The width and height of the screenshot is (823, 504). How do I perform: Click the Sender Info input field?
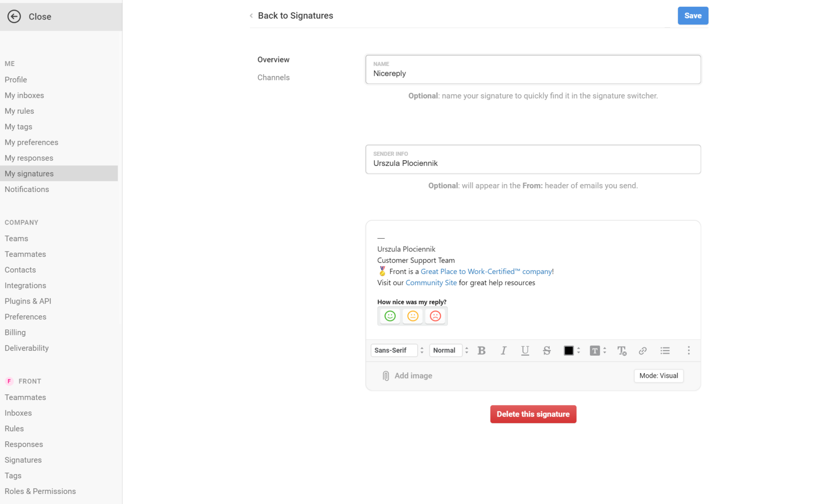pos(533,159)
